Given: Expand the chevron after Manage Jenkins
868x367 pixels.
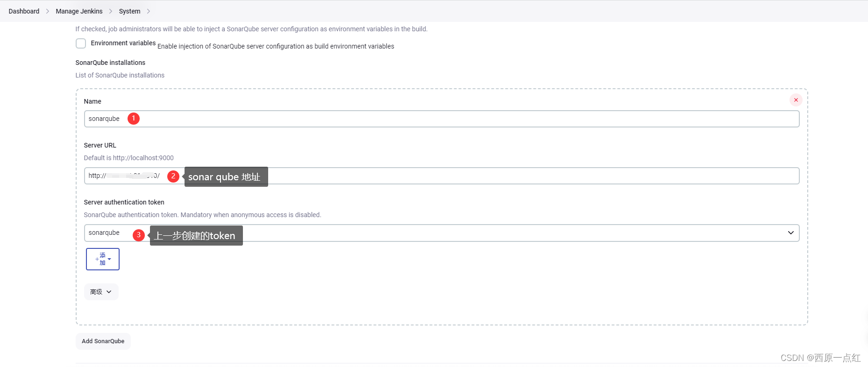Looking at the screenshot, I should click(111, 11).
